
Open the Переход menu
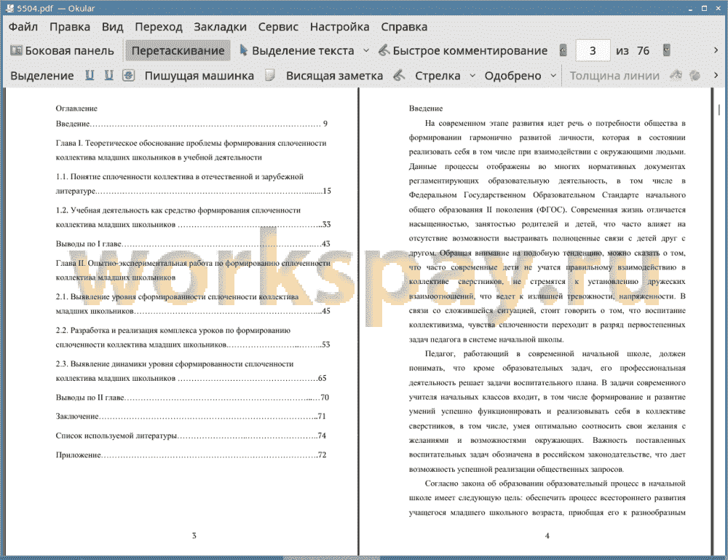point(158,27)
